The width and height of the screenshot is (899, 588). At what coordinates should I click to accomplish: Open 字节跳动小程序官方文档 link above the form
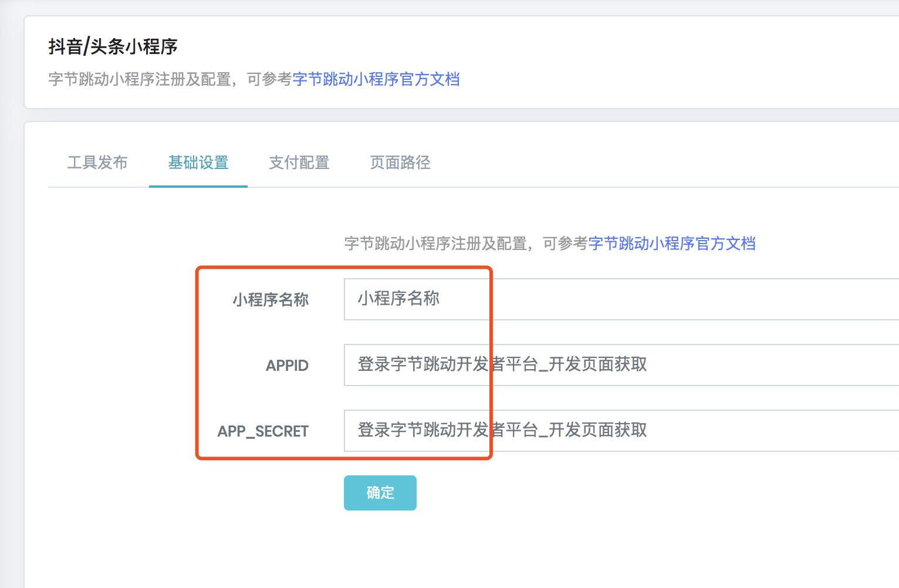(672, 244)
